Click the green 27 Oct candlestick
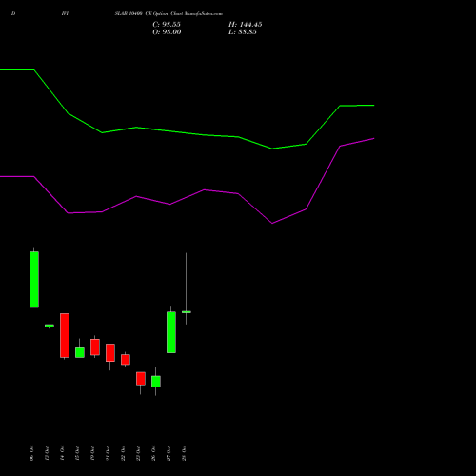The width and height of the screenshot is (476, 476). [171, 332]
